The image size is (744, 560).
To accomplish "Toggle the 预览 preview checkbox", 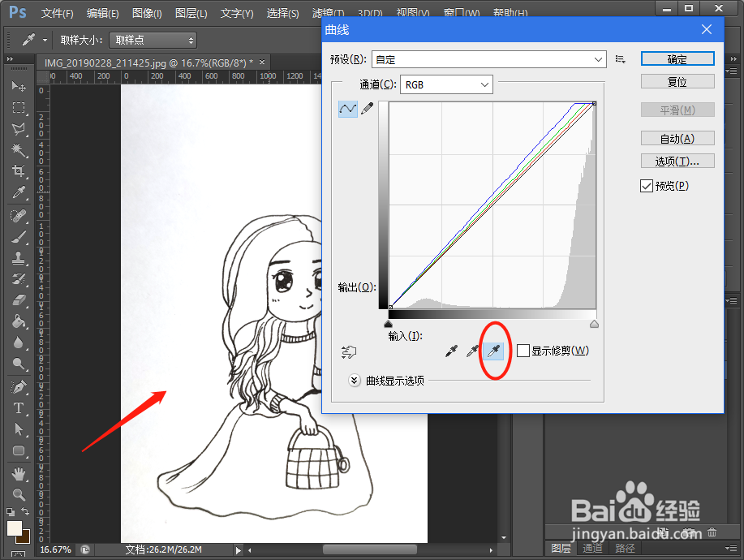I will [647, 186].
